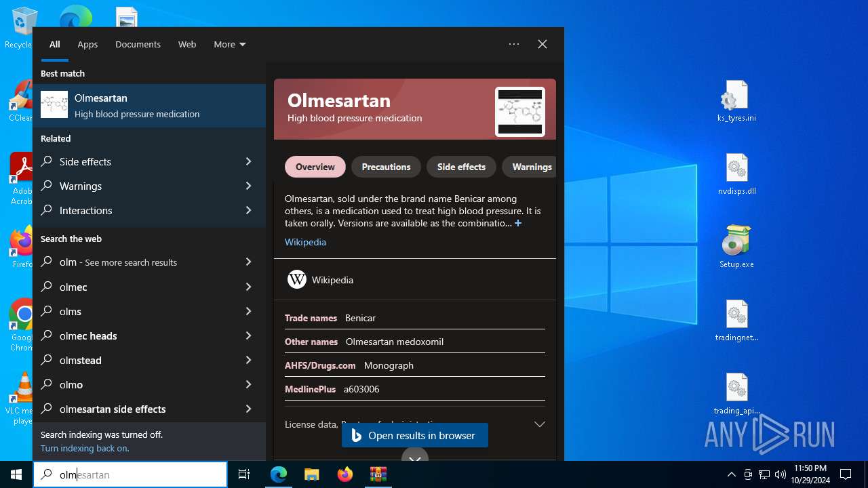Switch to the Web search tab

pyautogui.click(x=187, y=44)
